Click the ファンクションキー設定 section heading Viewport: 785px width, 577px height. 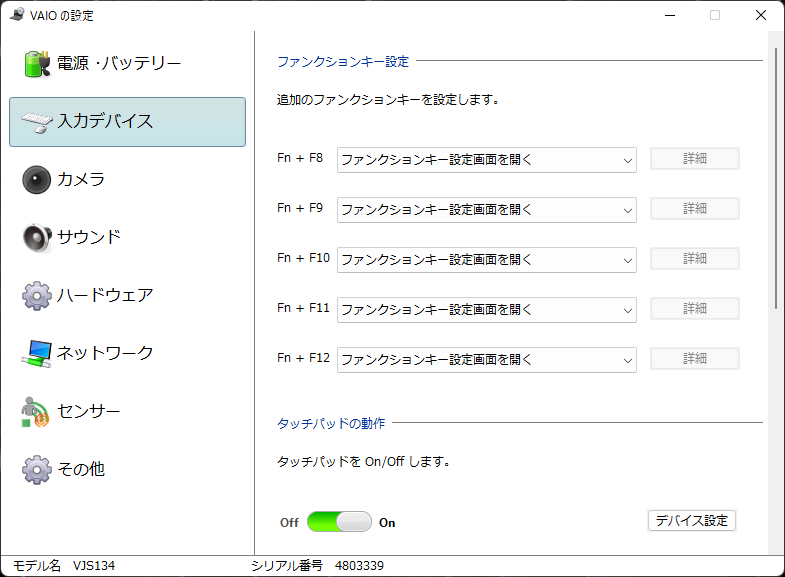(343, 62)
